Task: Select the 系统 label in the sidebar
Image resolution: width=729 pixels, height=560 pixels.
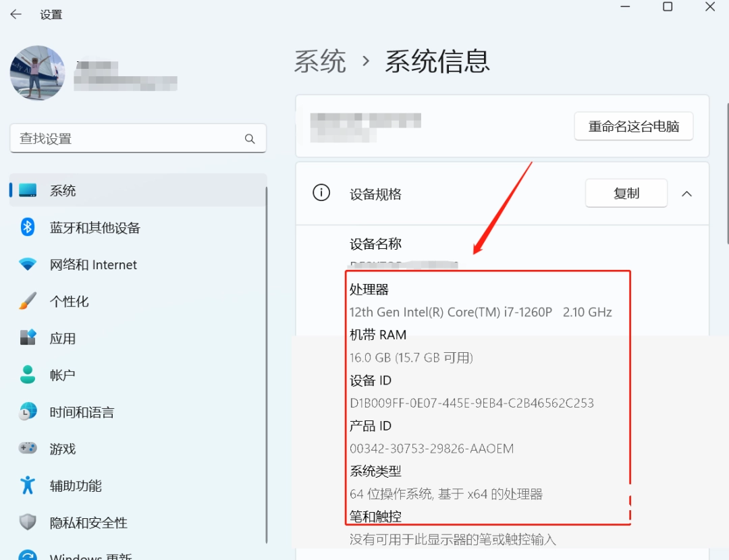Action: [63, 190]
